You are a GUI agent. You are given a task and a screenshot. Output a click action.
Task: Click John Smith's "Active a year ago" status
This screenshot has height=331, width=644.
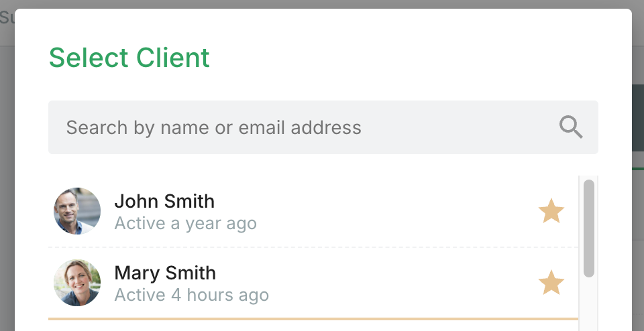[185, 223]
